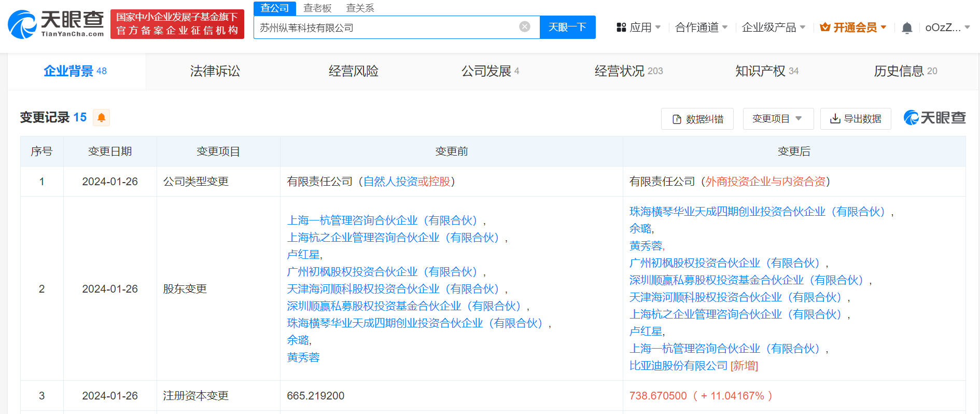Select the 查老板 search tab

(x=317, y=8)
